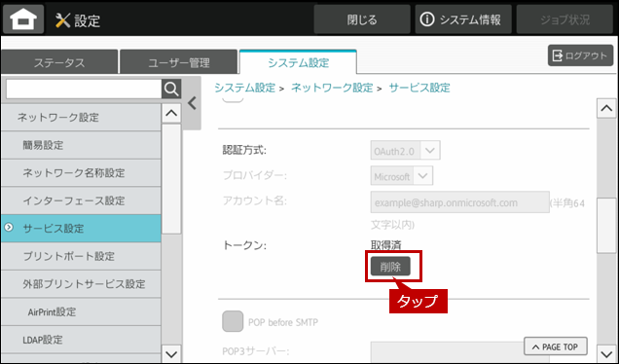Click the 閉じる button
The height and width of the screenshot is (364, 619).
coord(362,19)
